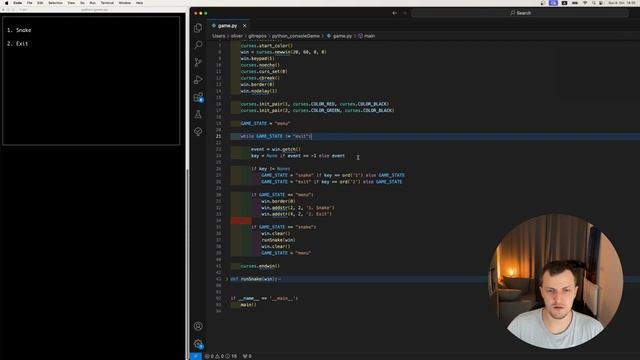Click the '2. Exit' entry in the terminal window

(18, 44)
